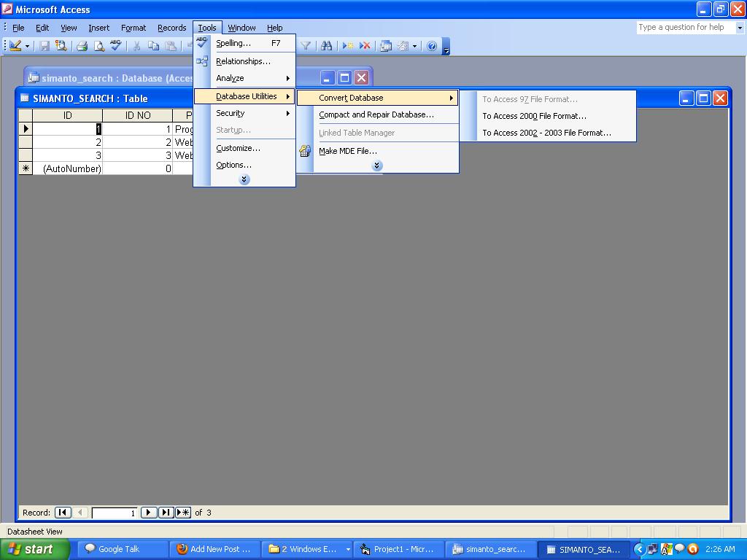
Task: Select Compact and Repair Database
Action: pyautogui.click(x=377, y=114)
